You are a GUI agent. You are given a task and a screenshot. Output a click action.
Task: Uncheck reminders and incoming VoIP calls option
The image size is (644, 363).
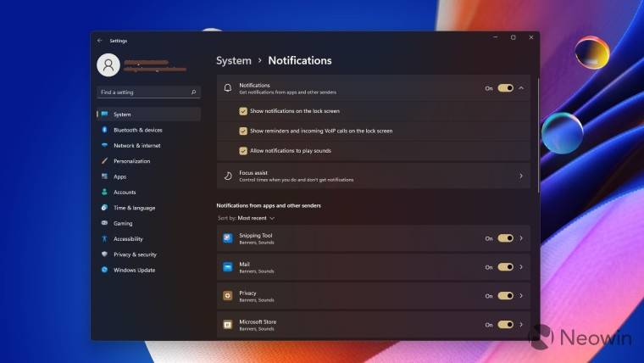pos(243,131)
